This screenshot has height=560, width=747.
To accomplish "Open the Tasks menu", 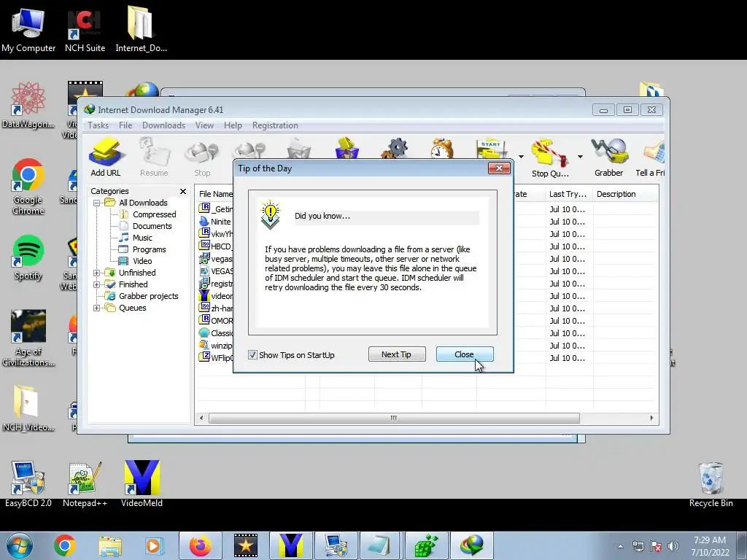I will click(98, 125).
